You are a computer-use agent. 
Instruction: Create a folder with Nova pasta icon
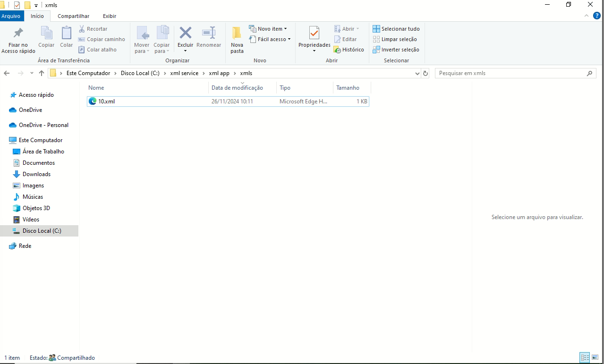[237, 34]
